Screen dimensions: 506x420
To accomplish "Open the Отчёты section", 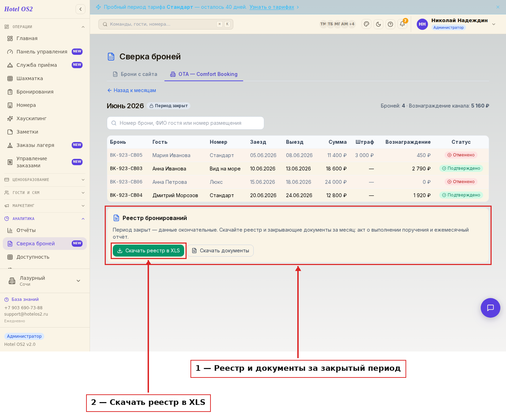I will 45,230.
